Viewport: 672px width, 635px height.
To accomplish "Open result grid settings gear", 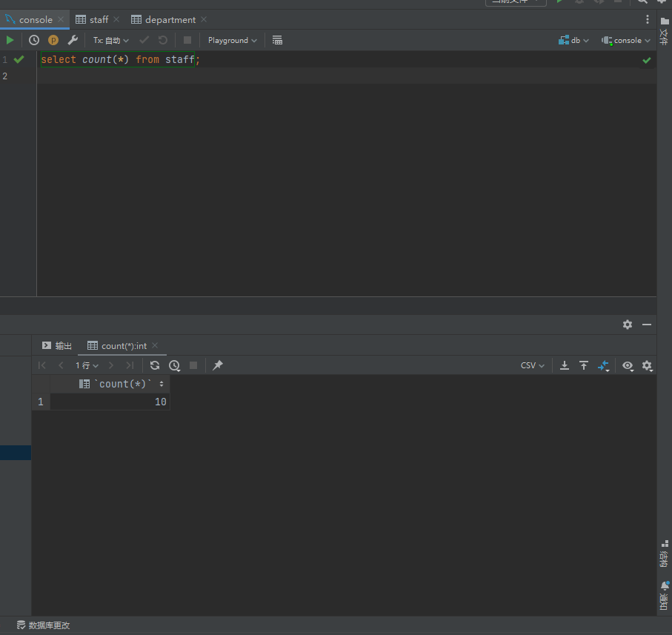I will pos(647,365).
